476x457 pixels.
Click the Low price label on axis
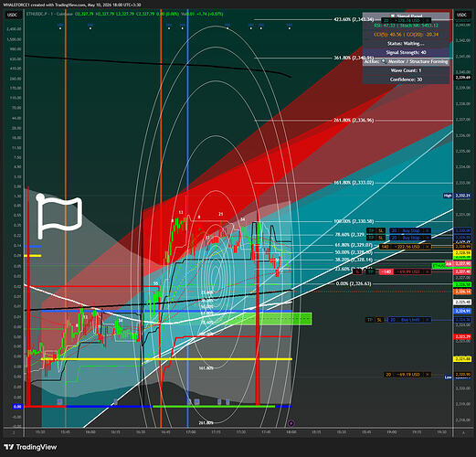click(x=448, y=377)
